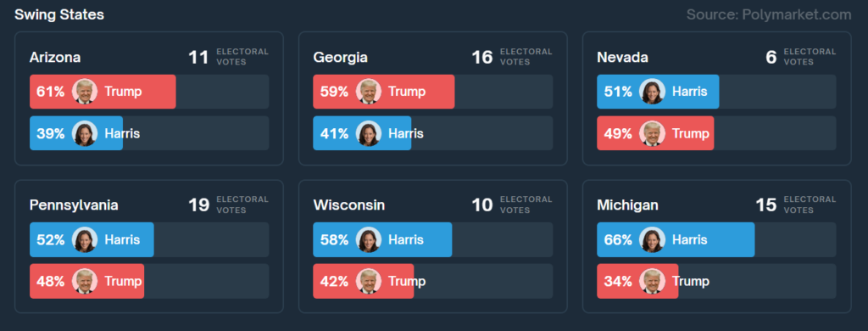
Task: Click Trump's avatar in the Georgia card
Action: (368, 92)
